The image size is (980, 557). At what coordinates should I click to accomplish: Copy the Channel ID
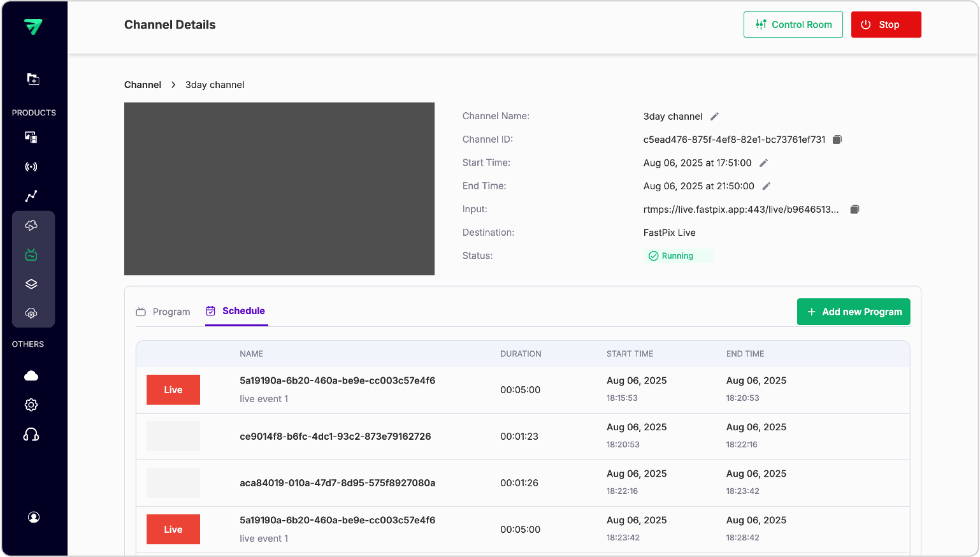coord(838,140)
